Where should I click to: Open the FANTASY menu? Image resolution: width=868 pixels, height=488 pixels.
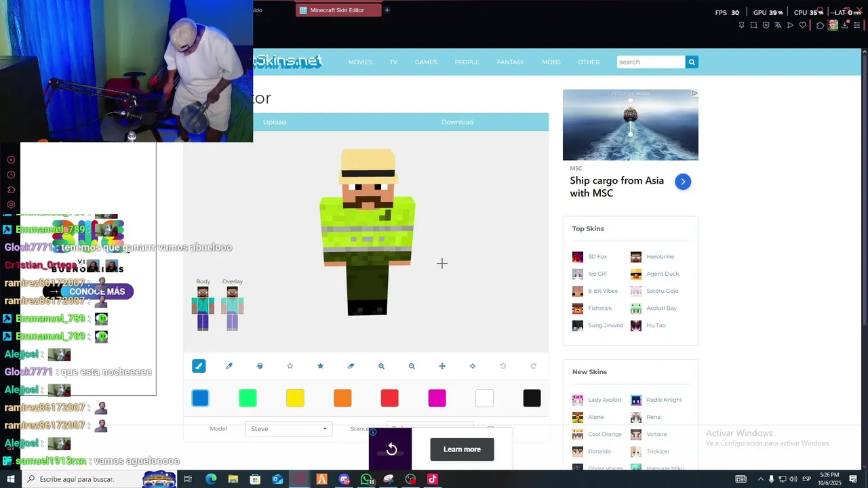[510, 62]
